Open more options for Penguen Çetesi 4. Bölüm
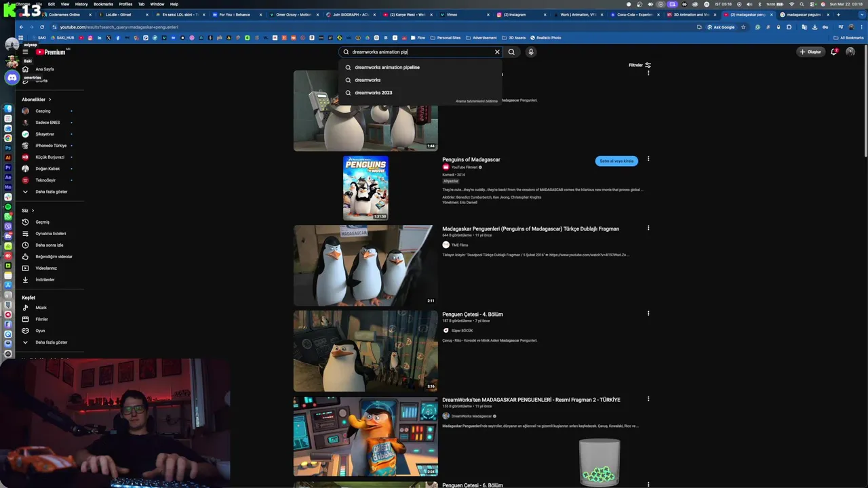Screen dimensions: 868x488 (x=648, y=313)
